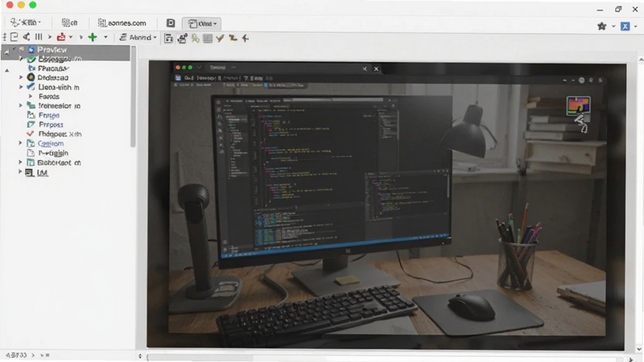Select the Preview row in the tree
This screenshot has width=644, height=362.
click(x=66, y=50)
